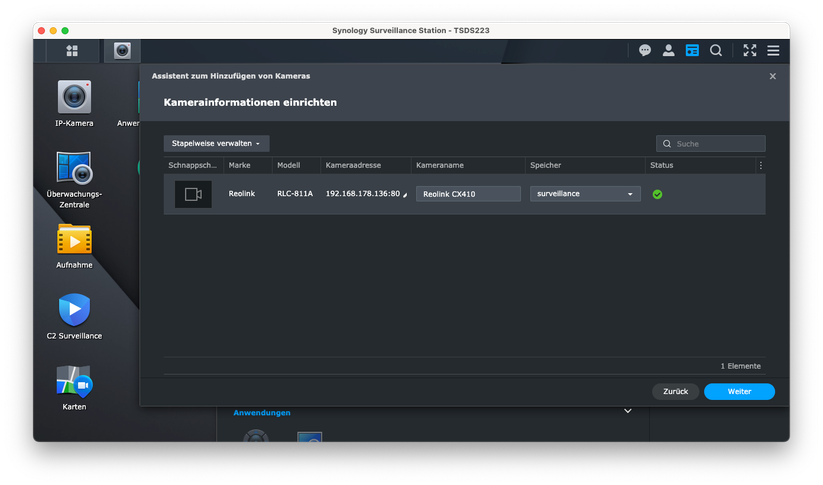Collapse the Anwendungen section chevron

(x=628, y=411)
